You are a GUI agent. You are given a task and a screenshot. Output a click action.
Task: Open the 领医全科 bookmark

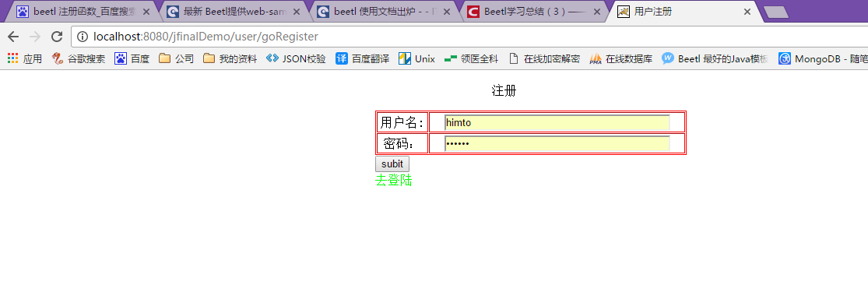point(471,58)
